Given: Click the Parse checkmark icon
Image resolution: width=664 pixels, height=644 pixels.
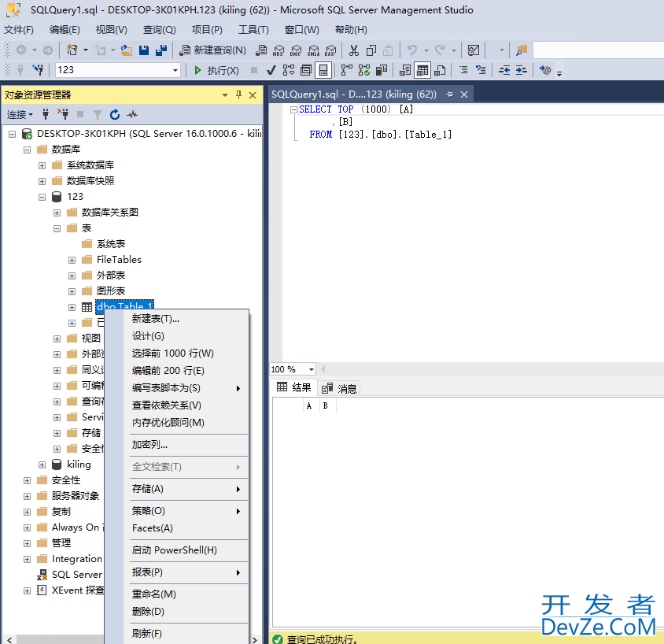Looking at the screenshot, I should point(271,70).
